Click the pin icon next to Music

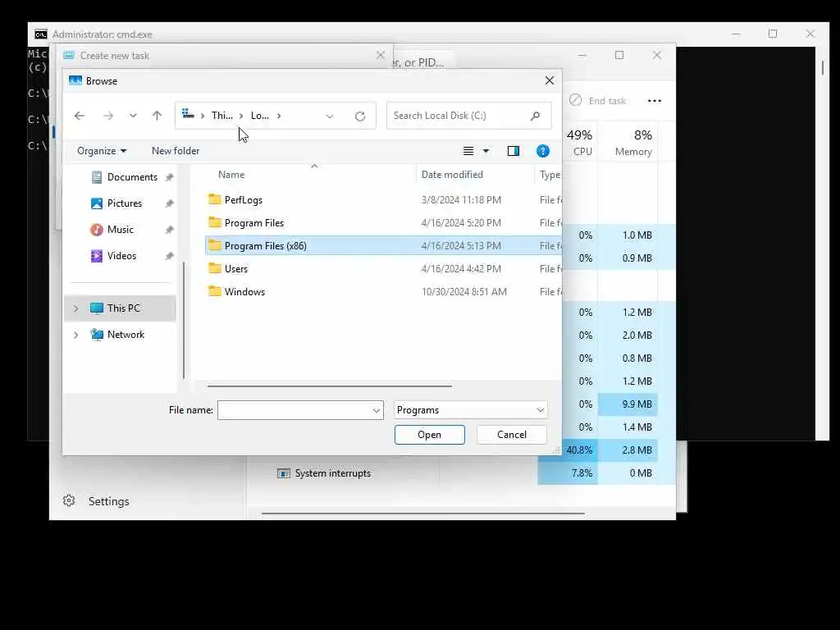169,230
